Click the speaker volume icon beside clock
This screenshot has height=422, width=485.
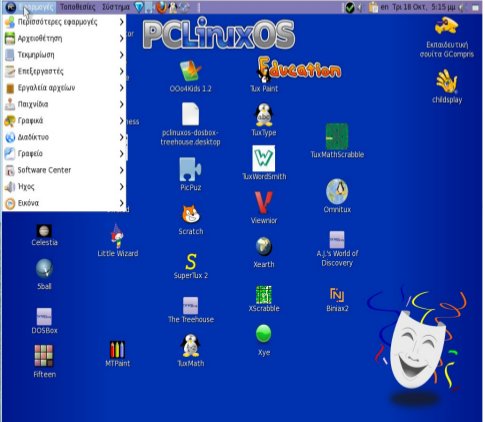pyautogui.click(x=462, y=7)
